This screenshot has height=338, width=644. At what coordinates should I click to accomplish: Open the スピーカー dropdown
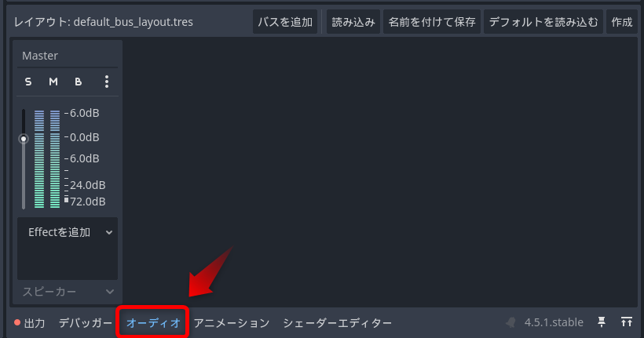point(68,292)
